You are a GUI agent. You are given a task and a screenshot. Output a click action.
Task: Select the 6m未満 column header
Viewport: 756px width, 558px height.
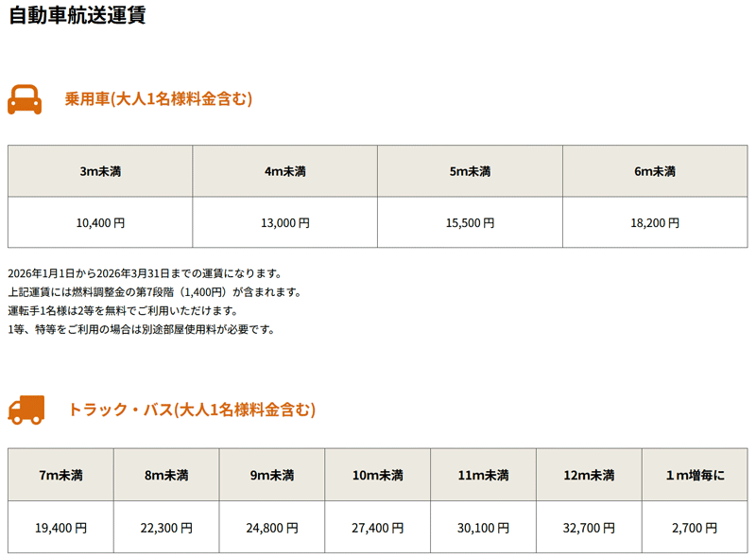655,171
